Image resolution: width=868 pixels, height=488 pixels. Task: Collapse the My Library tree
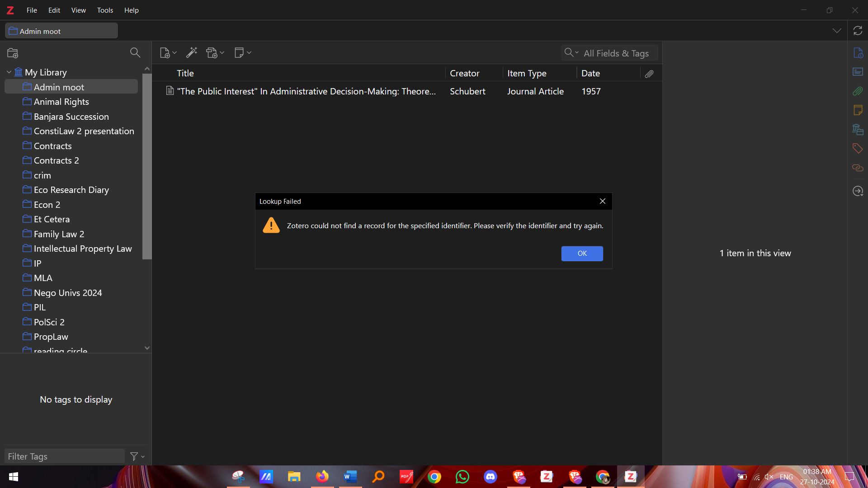(x=9, y=72)
